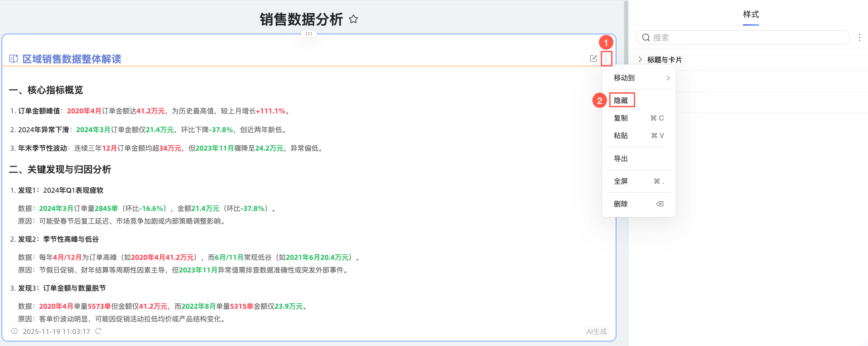Favorite the dashboard with the star icon
The image size is (868, 346).
tap(353, 19)
